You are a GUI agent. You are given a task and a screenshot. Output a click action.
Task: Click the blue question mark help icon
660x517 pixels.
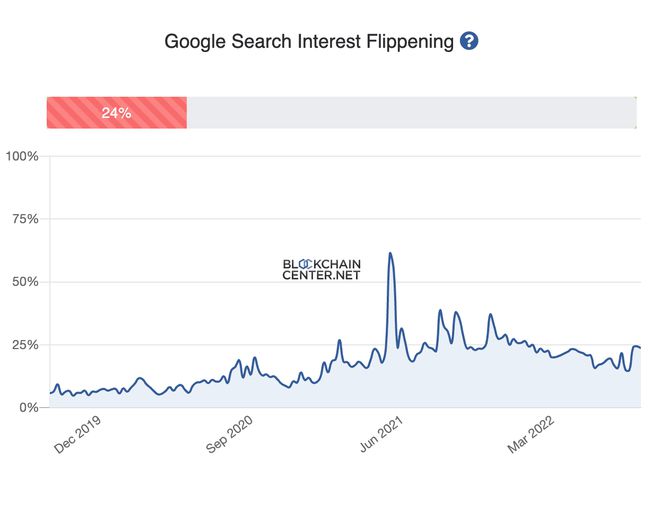(469, 41)
